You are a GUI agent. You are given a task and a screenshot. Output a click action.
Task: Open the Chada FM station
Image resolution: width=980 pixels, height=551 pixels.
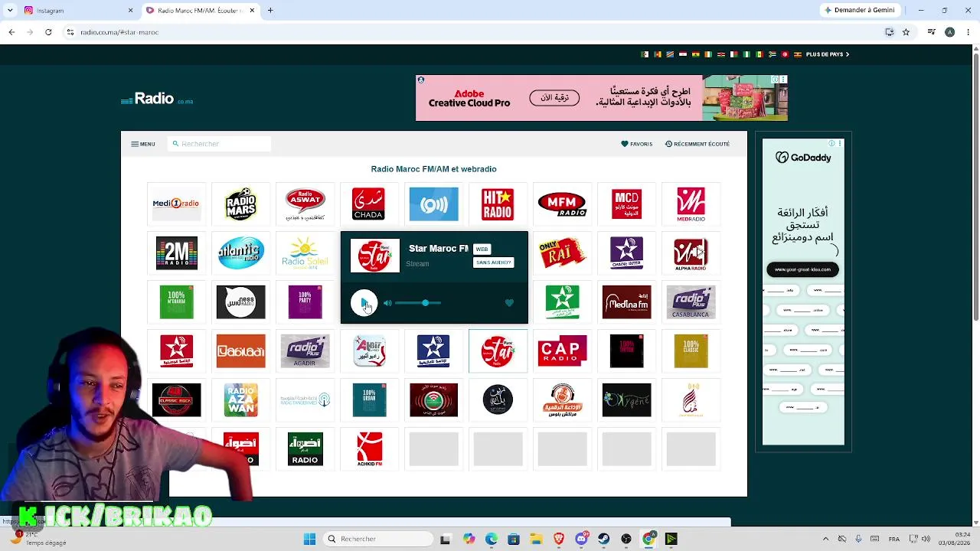[x=368, y=204]
